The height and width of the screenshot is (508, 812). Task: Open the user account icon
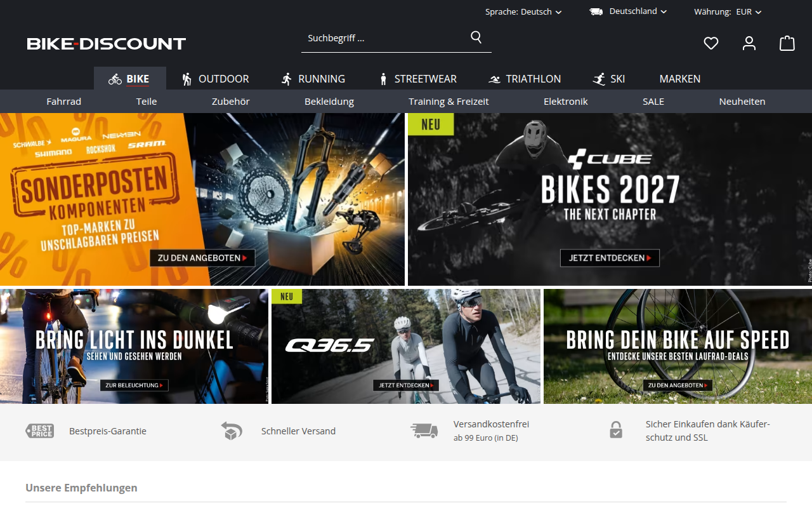click(749, 43)
